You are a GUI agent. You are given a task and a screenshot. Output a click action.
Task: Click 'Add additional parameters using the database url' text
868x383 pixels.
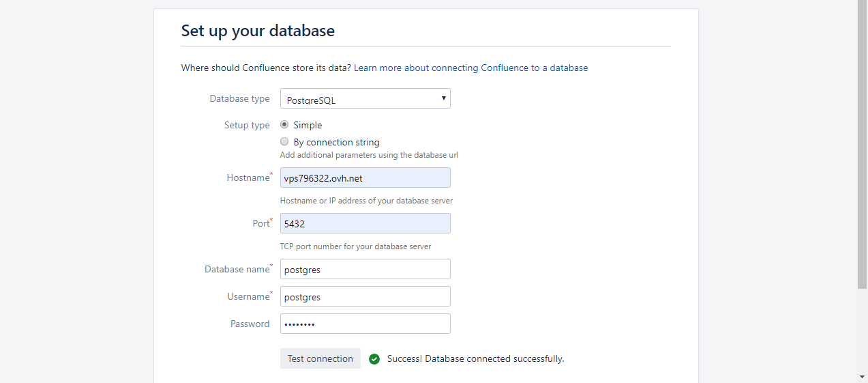[x=369, y=155]
